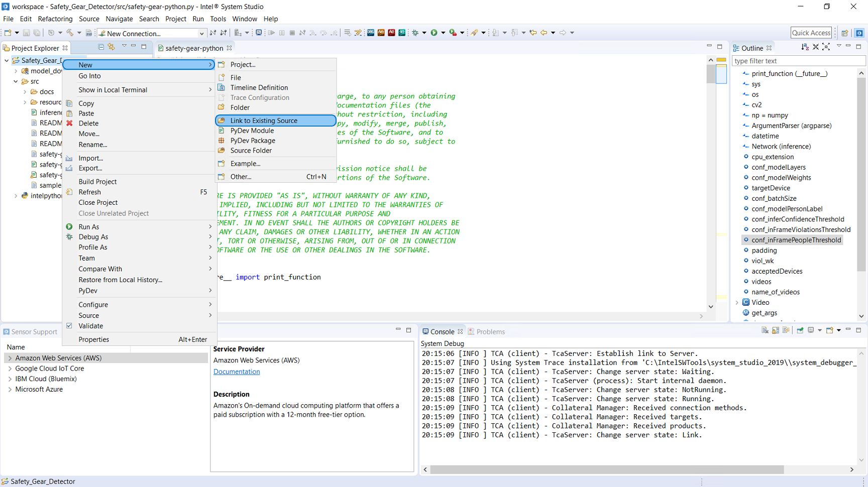Click the Debug bug icon in toolbar

[415, 33]
